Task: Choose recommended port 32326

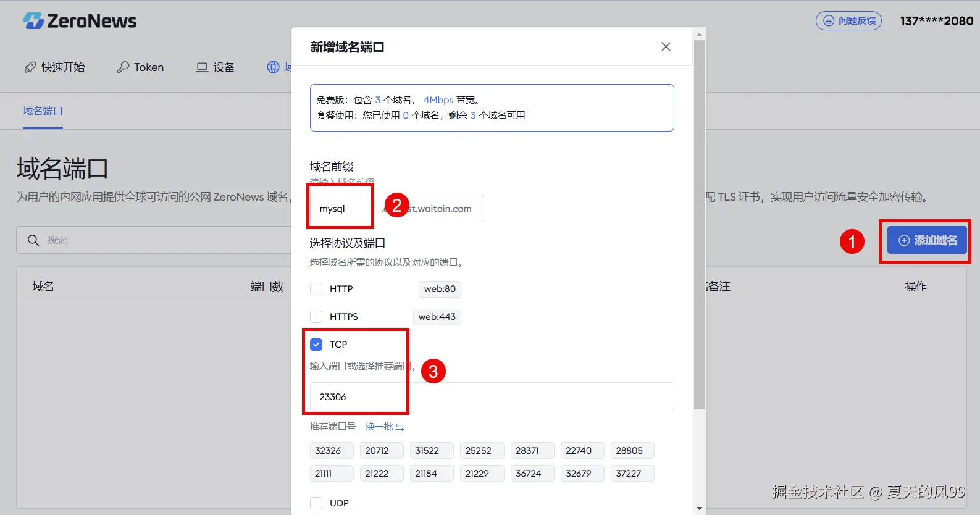Action: point(332,451)
